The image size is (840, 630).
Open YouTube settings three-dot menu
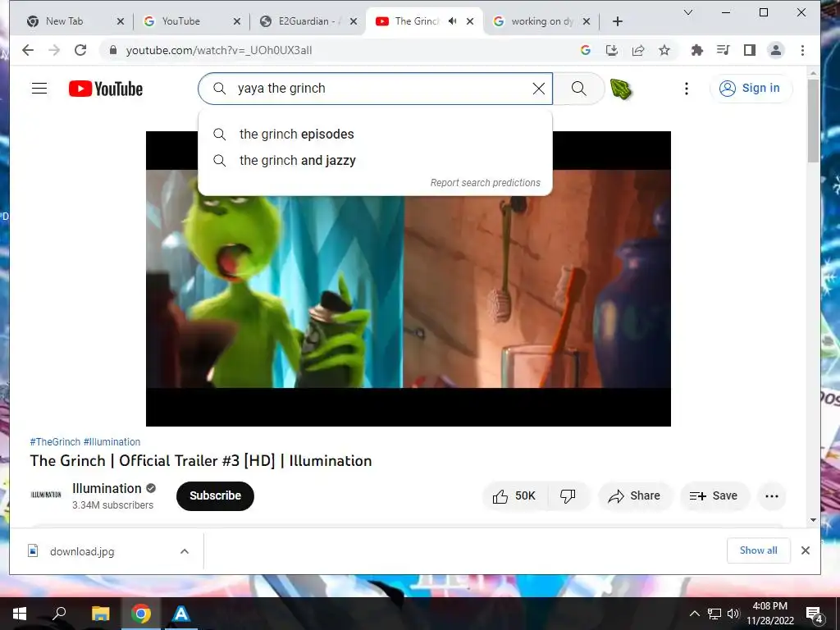coord(687,89)
